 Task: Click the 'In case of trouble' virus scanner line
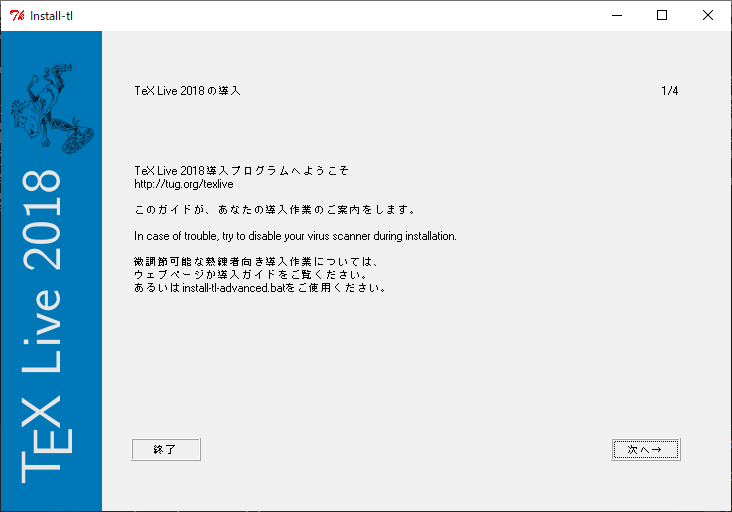pos(295,236)
